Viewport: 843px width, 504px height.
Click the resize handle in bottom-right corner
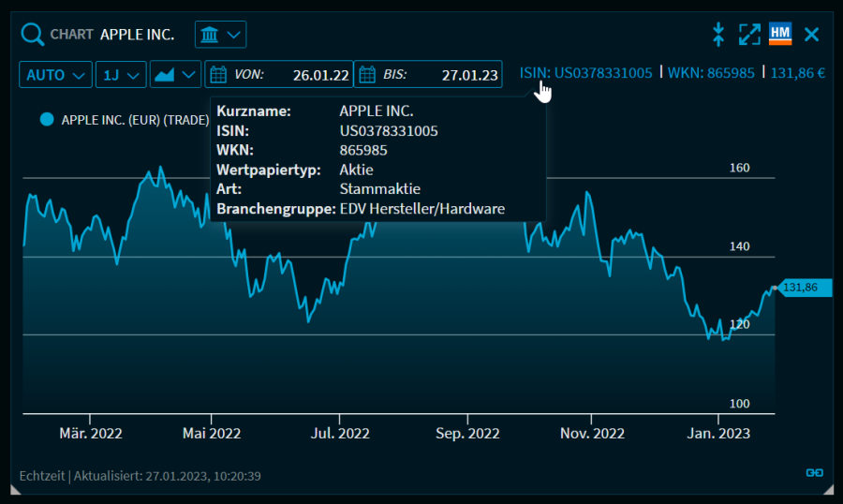click(x=827, y=489)
